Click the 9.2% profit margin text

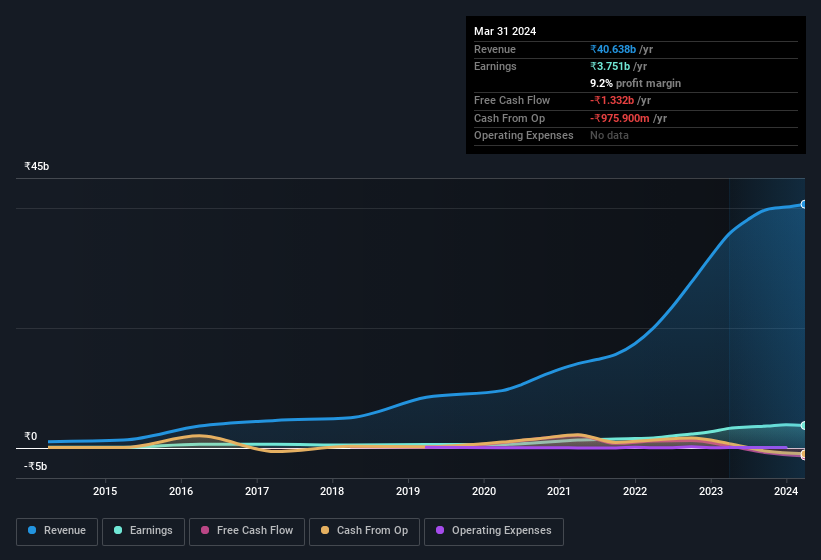[x=636, y=83]
